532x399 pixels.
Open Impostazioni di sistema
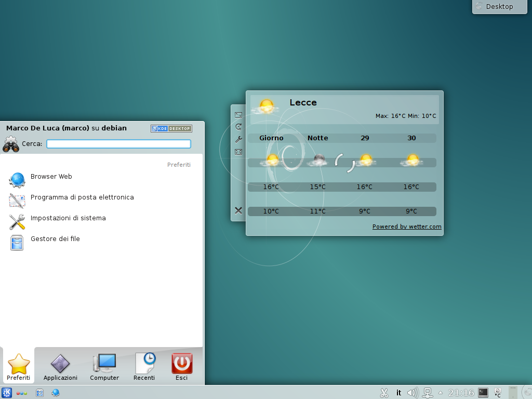[x=68, y=218]
